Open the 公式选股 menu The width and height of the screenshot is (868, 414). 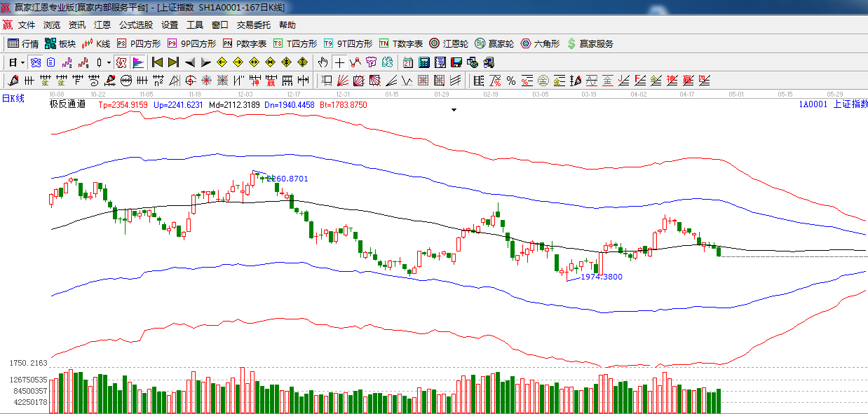(135, 25)
